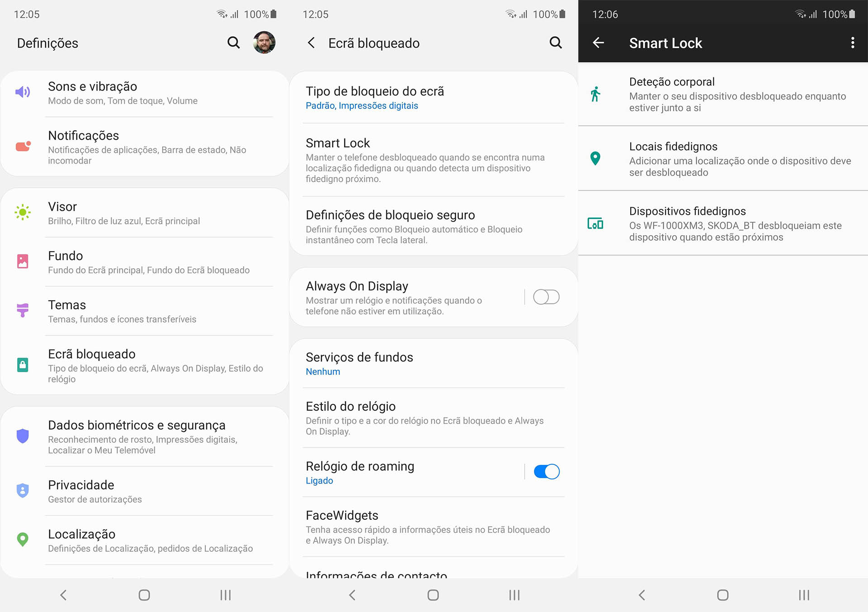Open Serviços de fundos option
The width and height of the screenshot is (868, 612).
coord(433,363)
